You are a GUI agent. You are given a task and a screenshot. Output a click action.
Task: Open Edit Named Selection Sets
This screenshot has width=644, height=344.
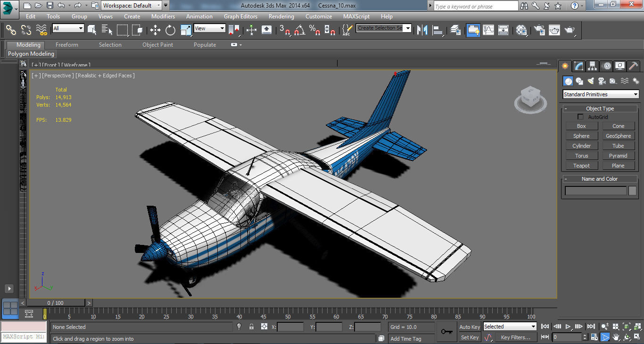tap(347, 30)
